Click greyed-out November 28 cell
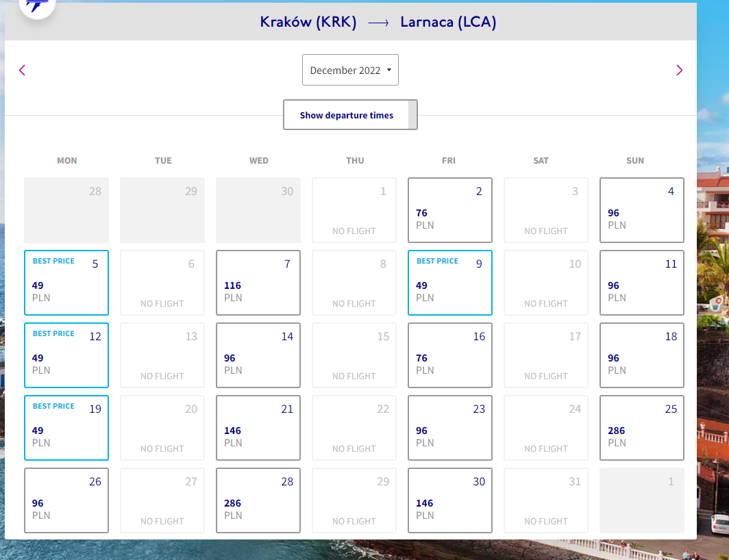The height and width of the screenshot is (560, 729). 66,210
